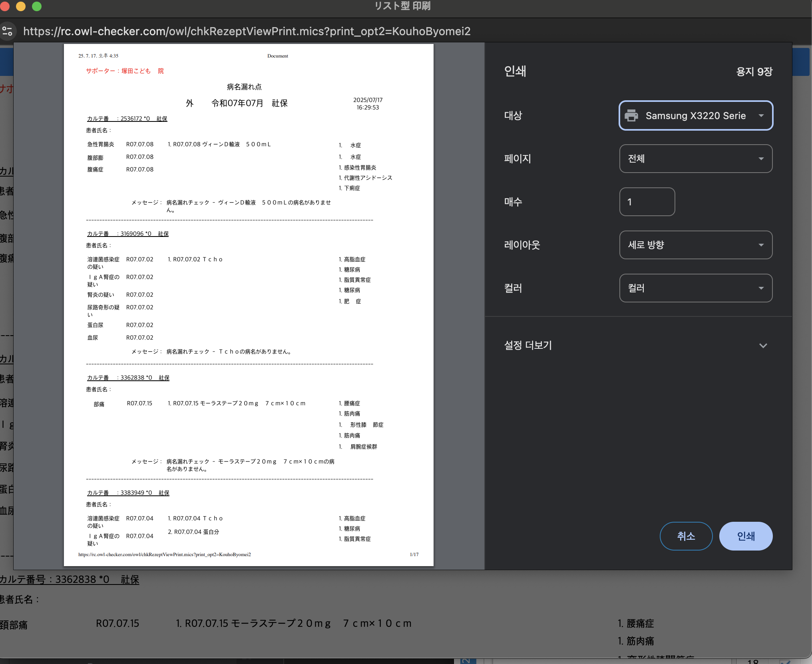The image size is (812, 664).
Task: Click the printer icon in destination selector
Action: coord(631,116)
